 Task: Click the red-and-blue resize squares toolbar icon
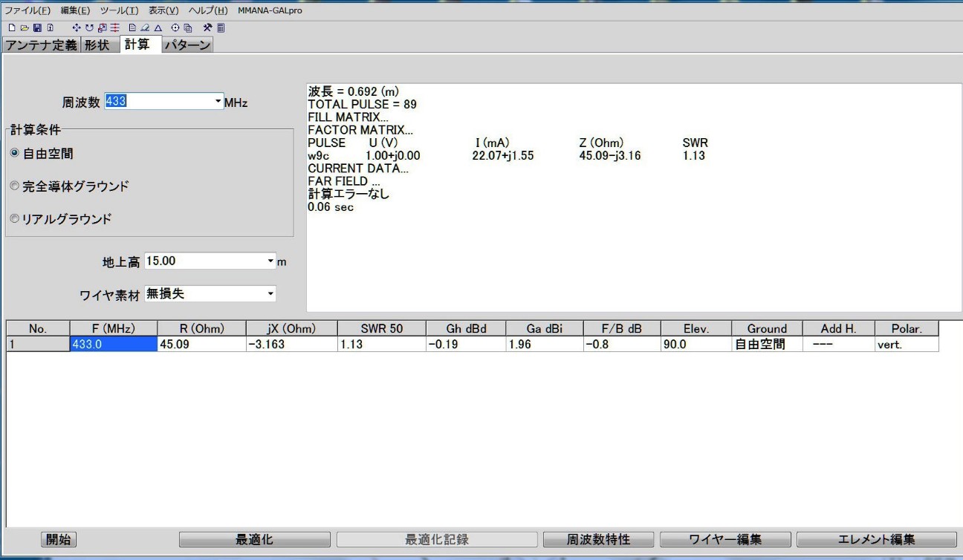(x=103, y=28)
